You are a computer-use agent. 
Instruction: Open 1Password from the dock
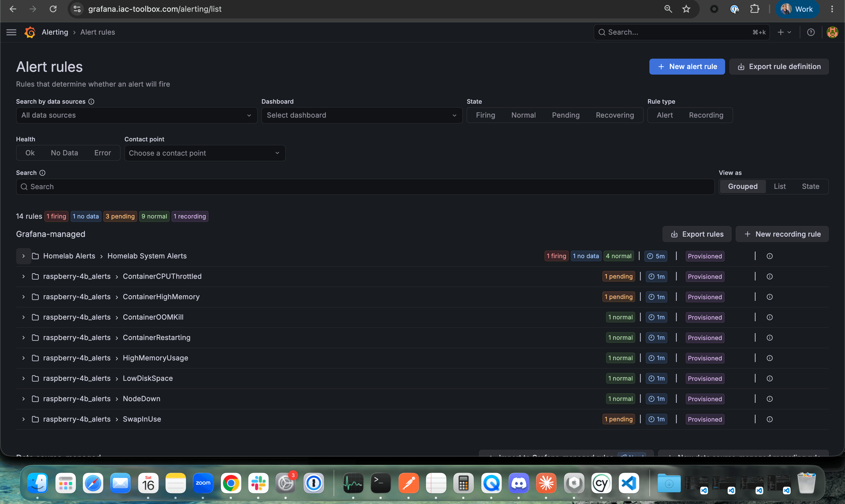pos(314,482)
